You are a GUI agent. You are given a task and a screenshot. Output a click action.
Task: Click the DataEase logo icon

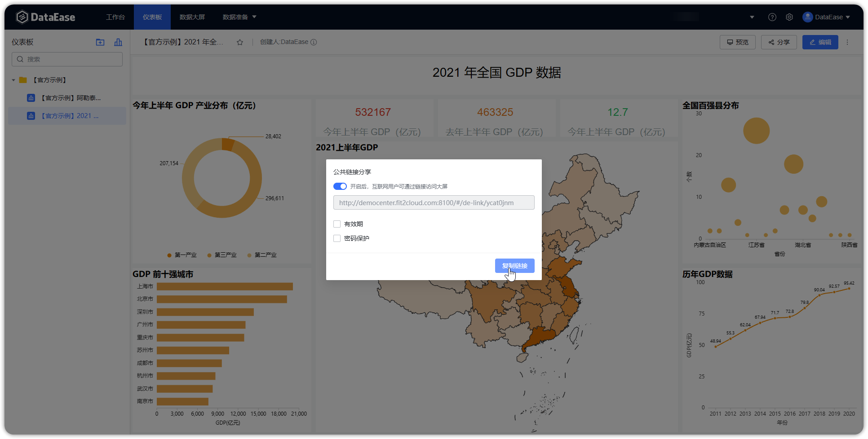point(22,17)
